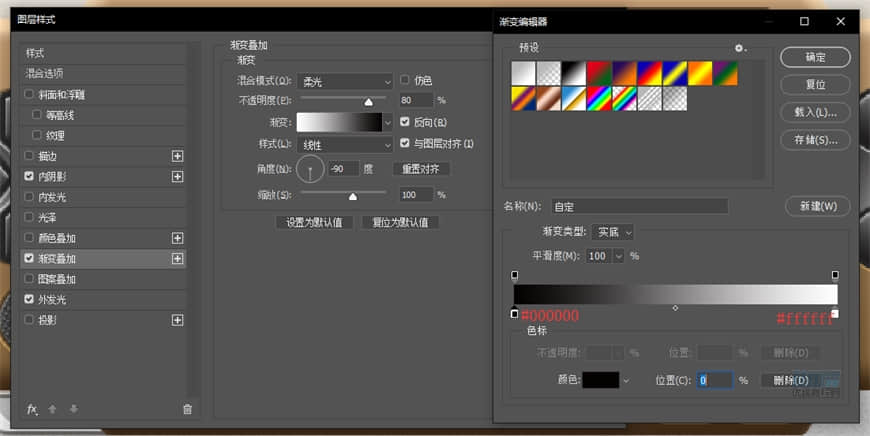Choose the transparent rainbow preset gradient
Screen dimensions: 870x436
(x=624, y=99)
